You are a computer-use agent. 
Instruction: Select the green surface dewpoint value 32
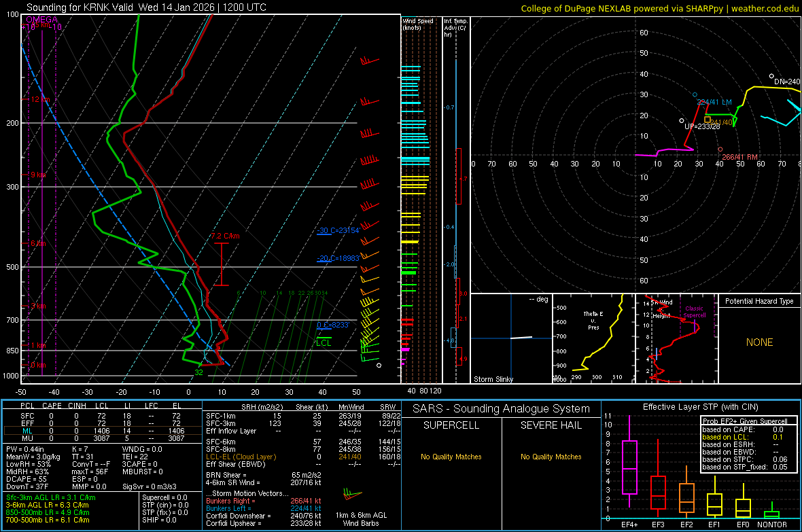coord(198,372)
